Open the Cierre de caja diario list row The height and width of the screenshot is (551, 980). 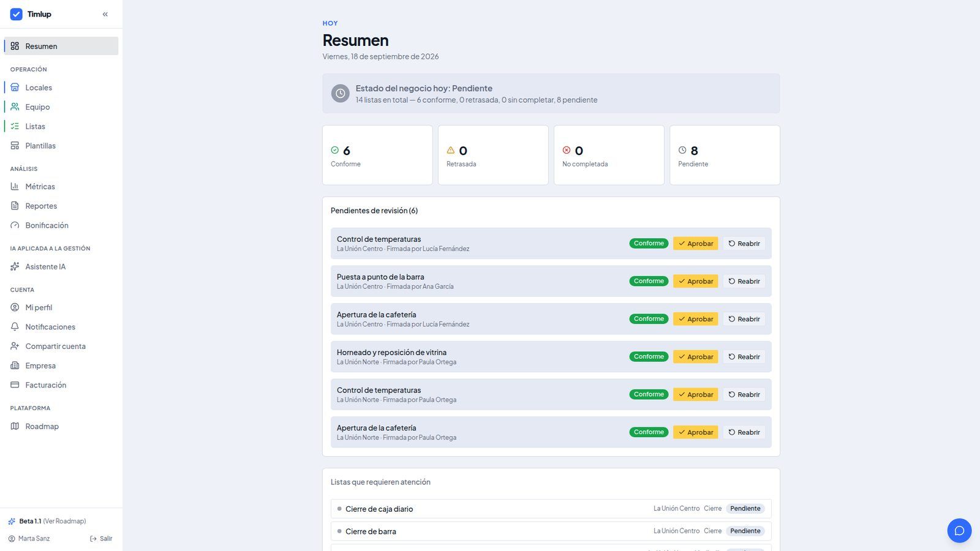[551, 509]
